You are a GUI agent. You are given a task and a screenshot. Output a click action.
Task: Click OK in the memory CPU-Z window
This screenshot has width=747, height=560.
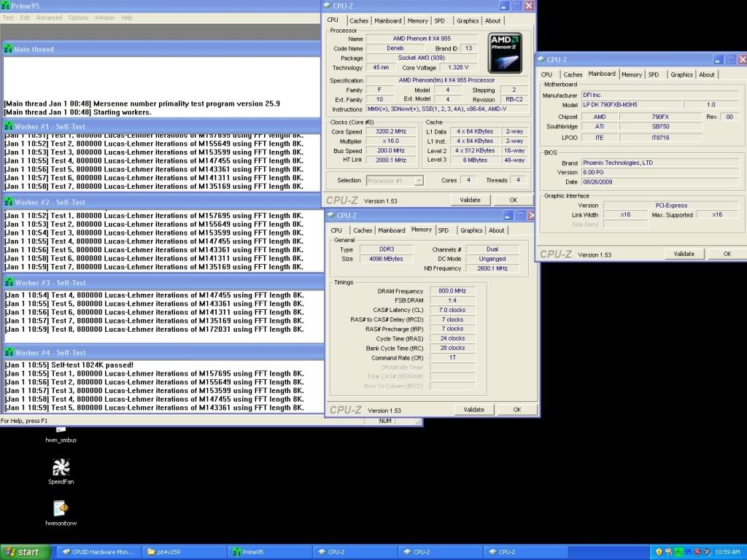(516, 410)
